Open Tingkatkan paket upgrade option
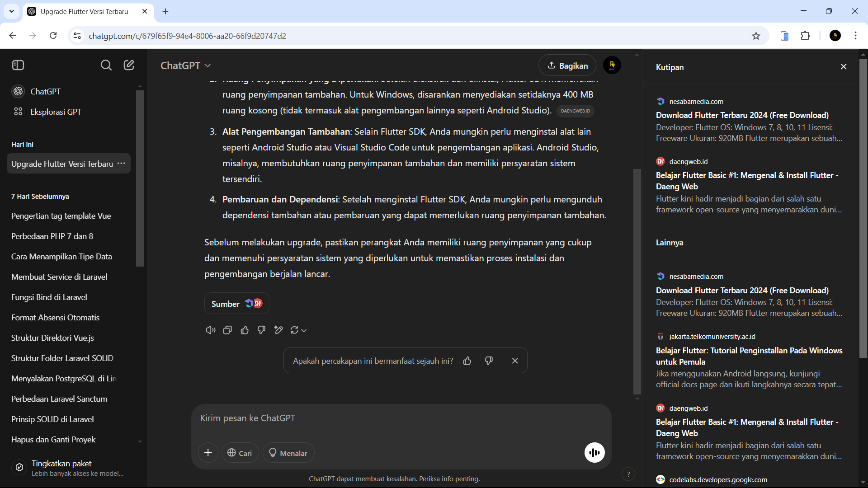868x488 pixels. click(69, 468)
